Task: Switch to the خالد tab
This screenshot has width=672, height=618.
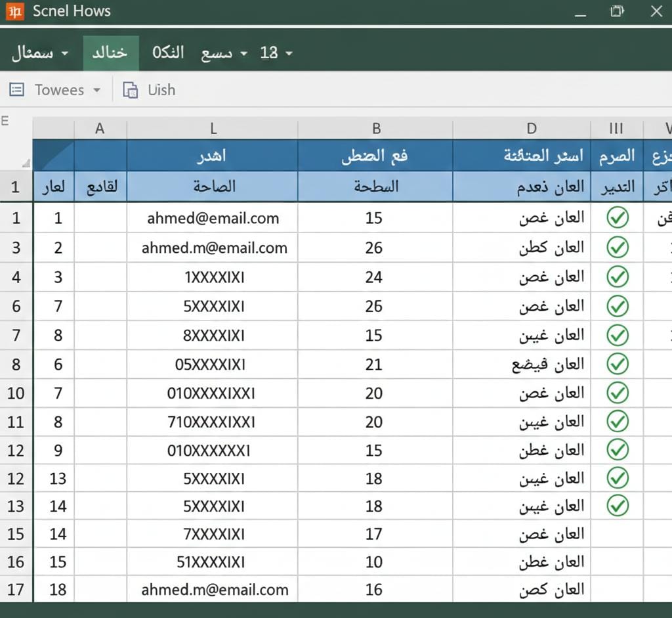Action: coord(110,53)
